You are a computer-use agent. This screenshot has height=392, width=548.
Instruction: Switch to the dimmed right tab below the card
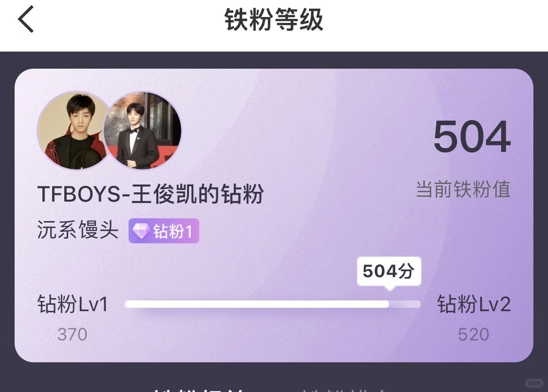pyautogui.click(x=344, y=389)
